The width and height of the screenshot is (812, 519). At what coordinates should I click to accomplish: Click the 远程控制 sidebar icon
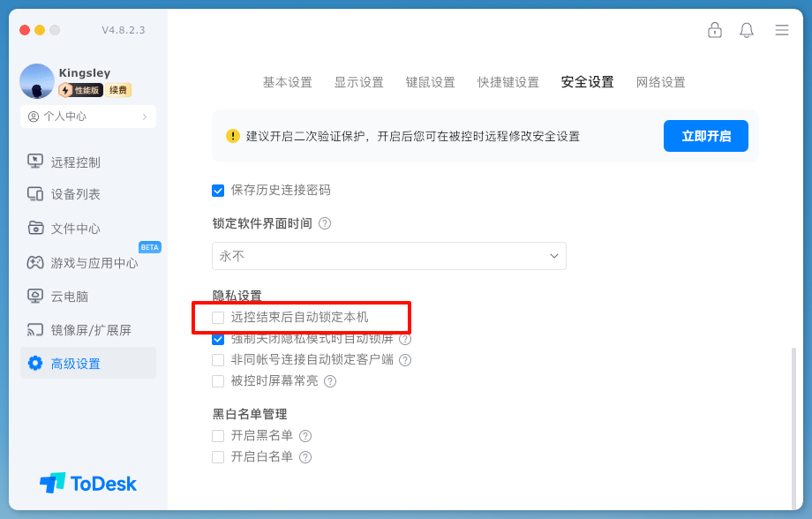pyautogui.click(x=35, y=162)
